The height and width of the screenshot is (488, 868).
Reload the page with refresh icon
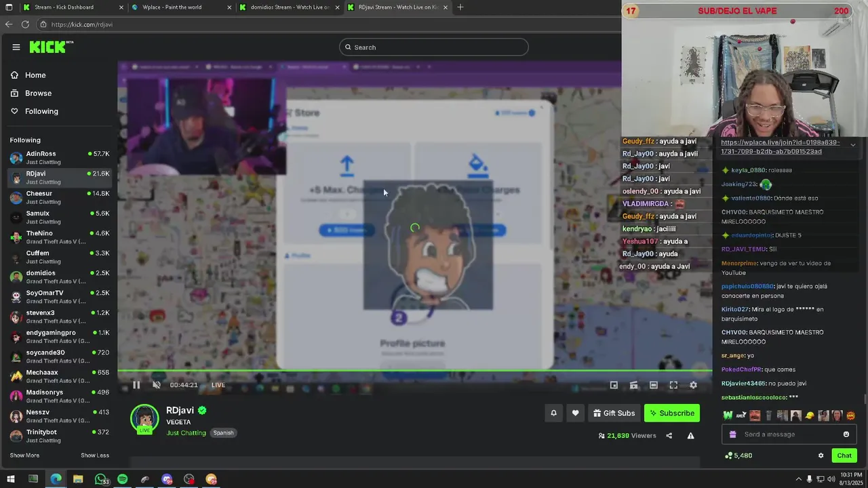point(25,24)
